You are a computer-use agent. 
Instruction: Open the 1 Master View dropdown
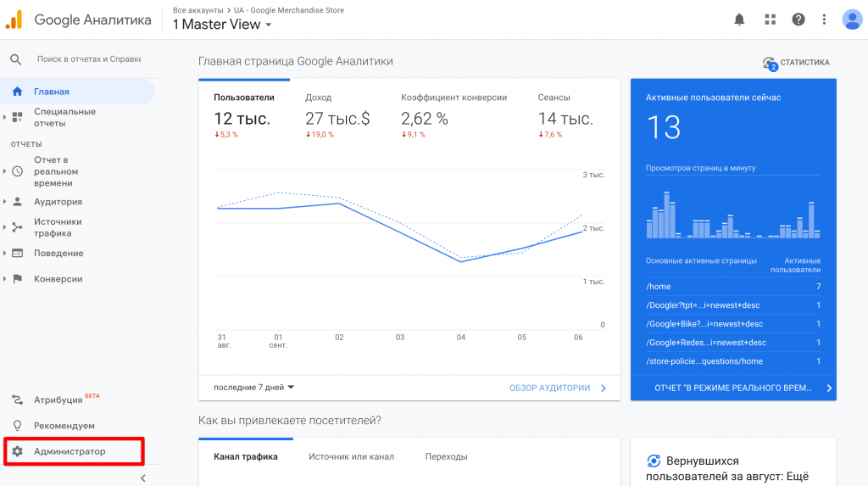(222, 25)
